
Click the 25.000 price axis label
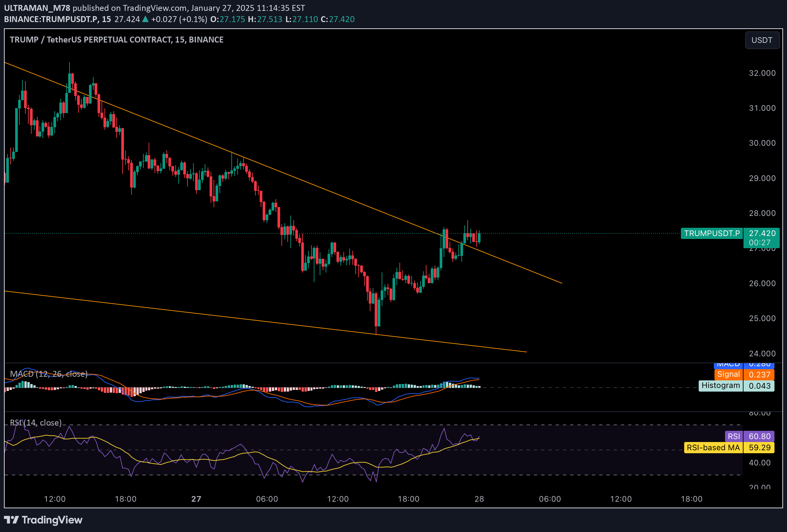coord(762,318)
